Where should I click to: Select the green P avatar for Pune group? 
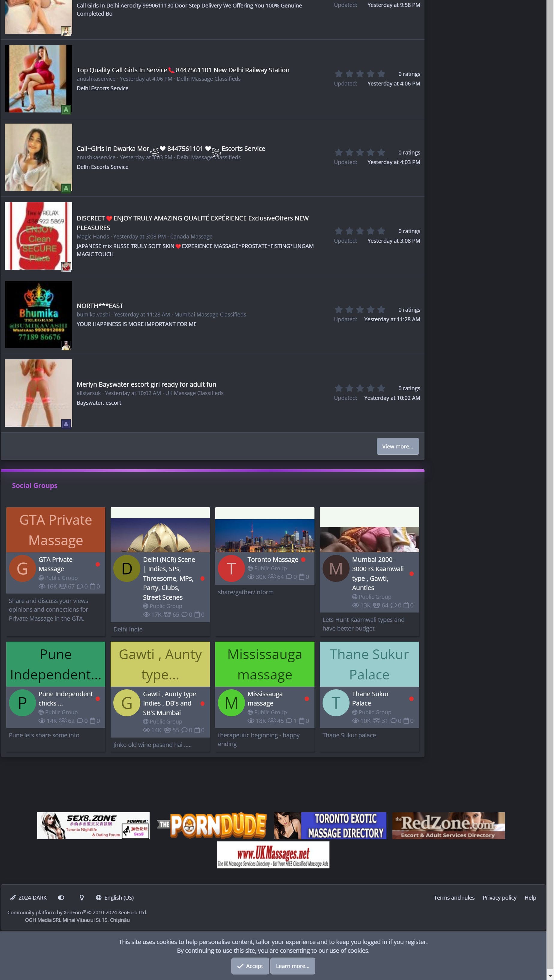click(22, 703)
